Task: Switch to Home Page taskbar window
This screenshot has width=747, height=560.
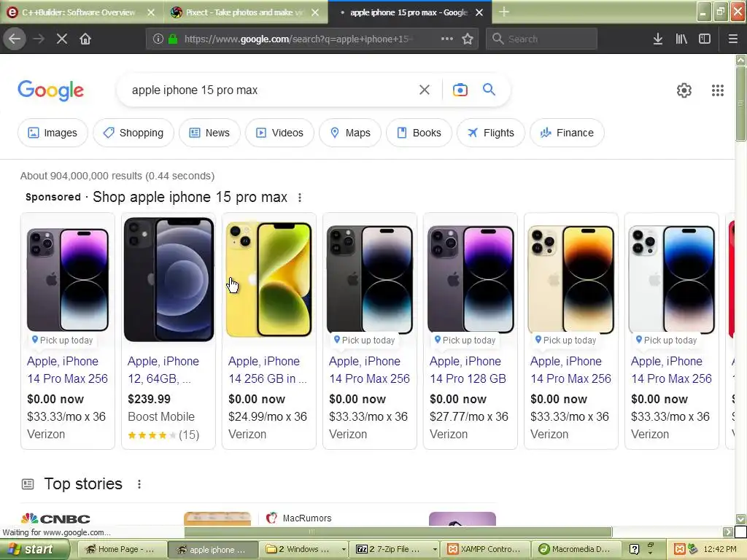Action: (x=122, y=550)
